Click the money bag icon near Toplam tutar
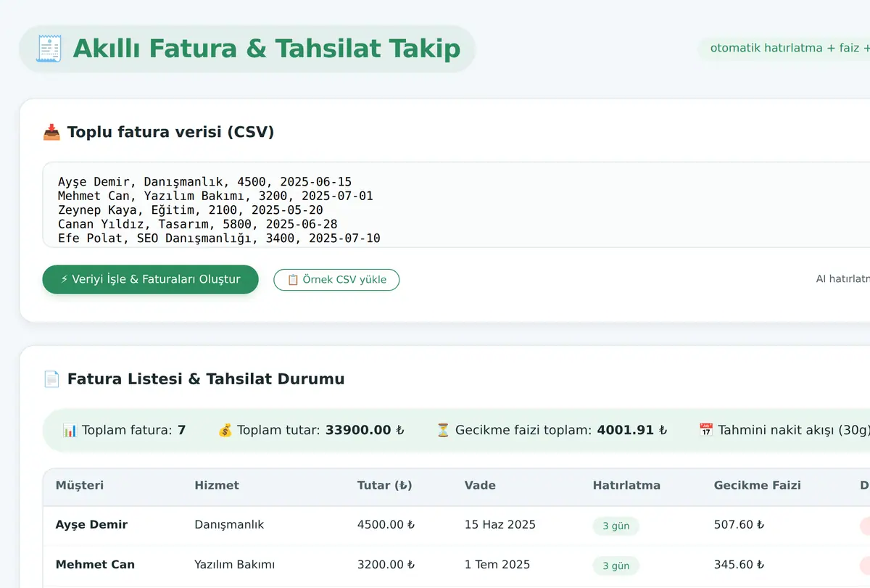870x588 pixels. pyautogui.click(x=225, y=430)
